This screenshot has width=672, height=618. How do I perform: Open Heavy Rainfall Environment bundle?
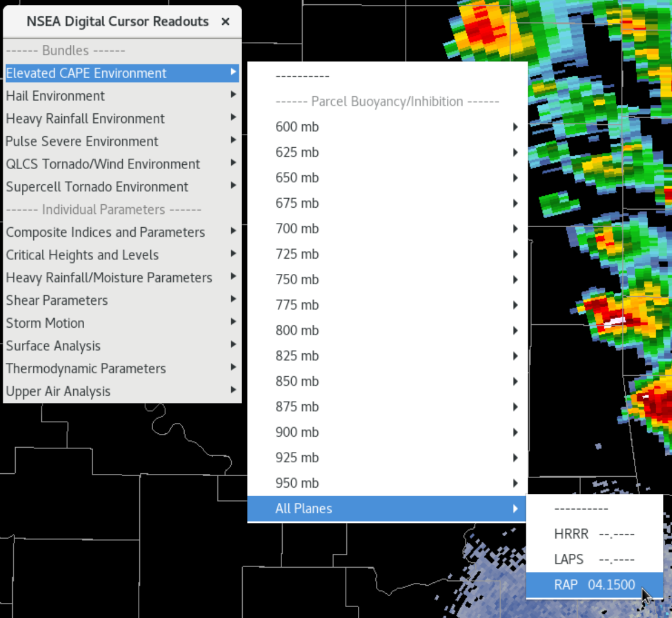(122, 118)
